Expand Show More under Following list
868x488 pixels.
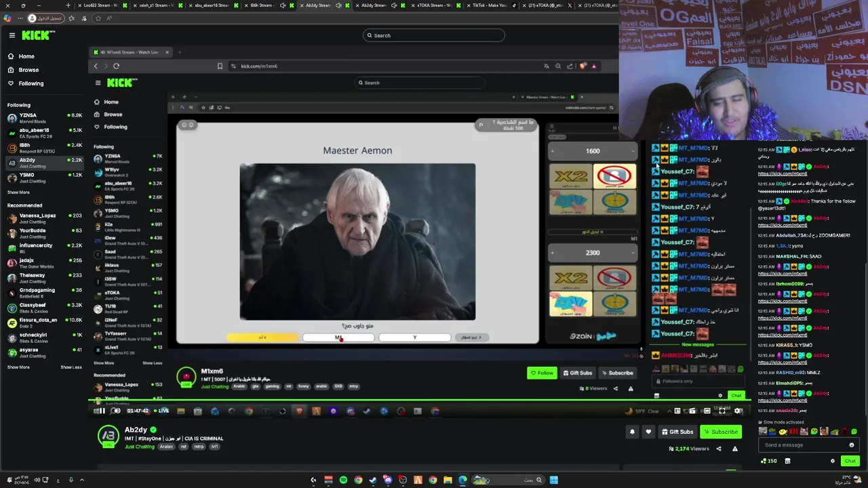tap(18, 192)
